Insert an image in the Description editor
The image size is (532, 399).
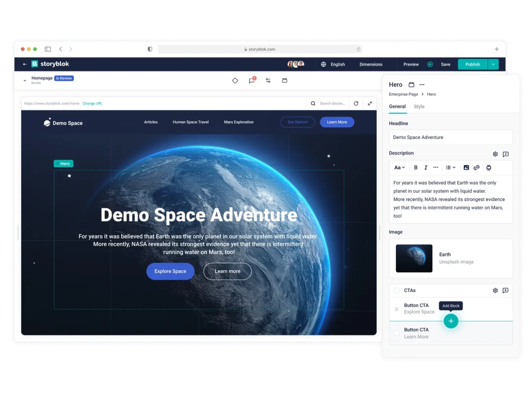pyautogui.click(x=466, y=168)
